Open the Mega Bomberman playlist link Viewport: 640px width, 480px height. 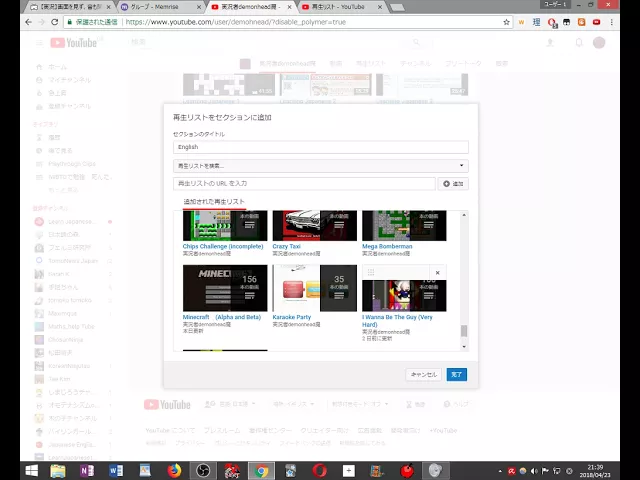pos(387,247)
